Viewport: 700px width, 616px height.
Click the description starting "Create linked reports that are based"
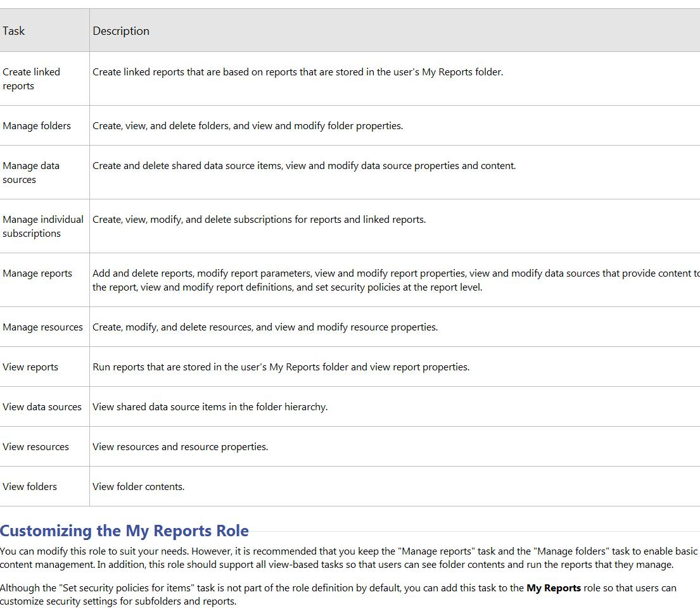[298, 72]
